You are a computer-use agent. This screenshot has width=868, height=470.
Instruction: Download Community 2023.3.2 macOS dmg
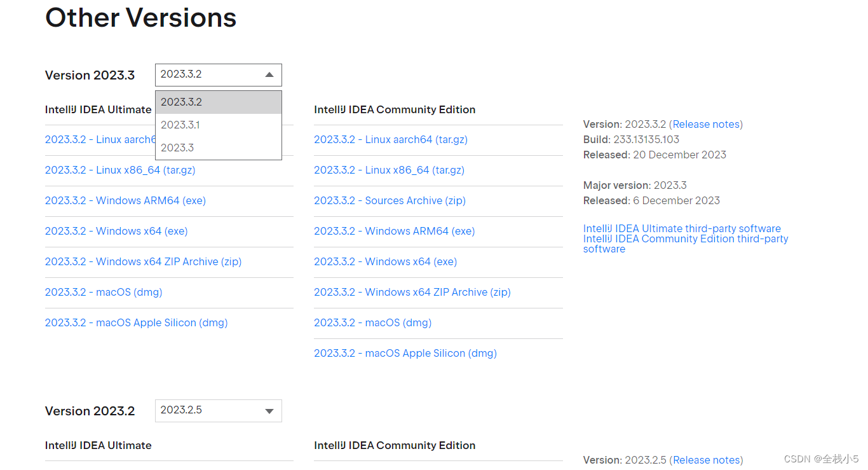[x=372, y=323]
